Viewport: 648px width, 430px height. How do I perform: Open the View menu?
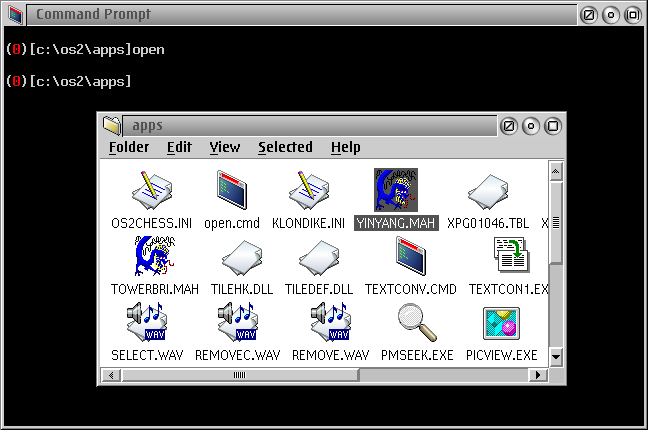pos(224,147)
